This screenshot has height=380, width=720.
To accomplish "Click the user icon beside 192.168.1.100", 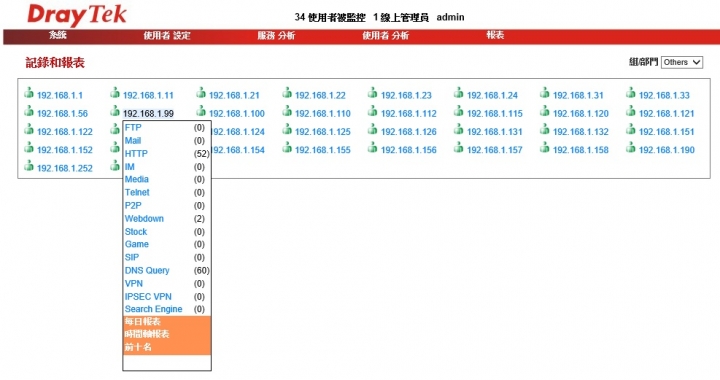I will coord(201,111).
